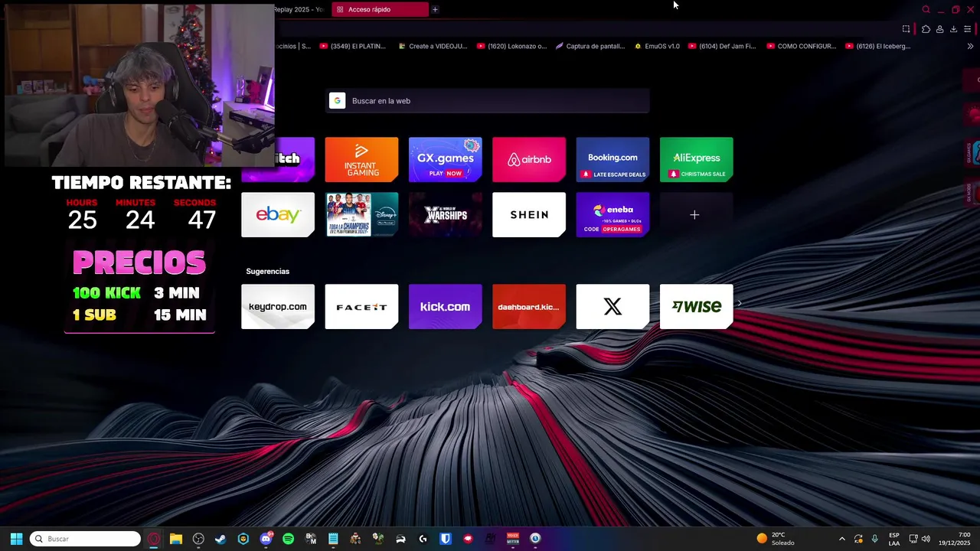Show more suggestions with right arrow

coord(740,304)
